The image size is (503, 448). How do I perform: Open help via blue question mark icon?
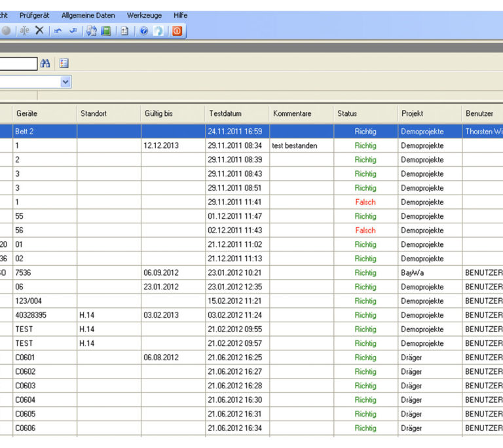coord(144,31)
